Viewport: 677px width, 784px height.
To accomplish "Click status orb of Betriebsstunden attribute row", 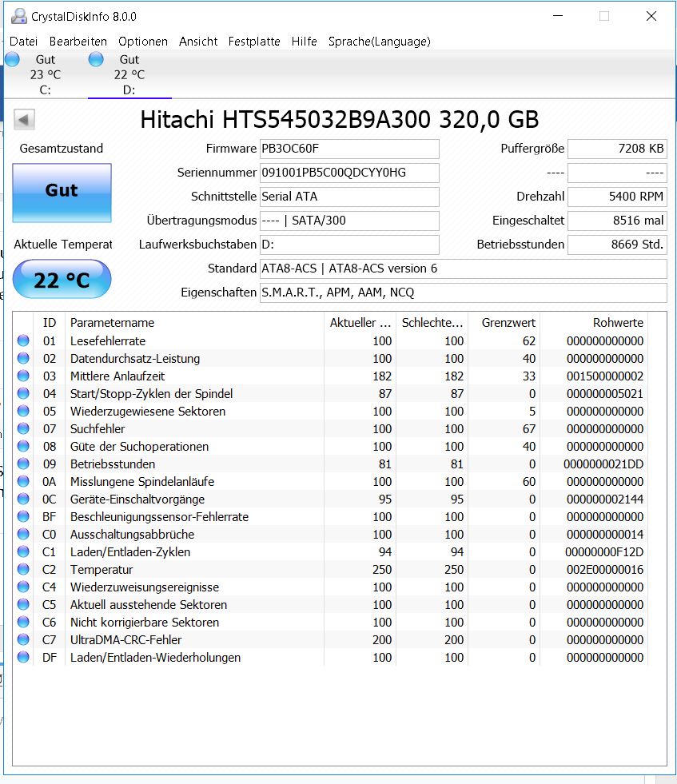I will tap(23, 464).
